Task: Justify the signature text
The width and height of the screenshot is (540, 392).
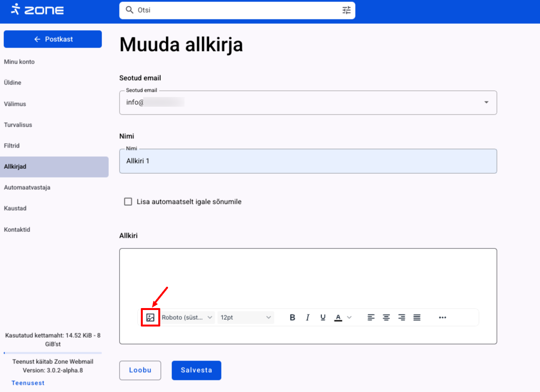Action: [417, 318]
